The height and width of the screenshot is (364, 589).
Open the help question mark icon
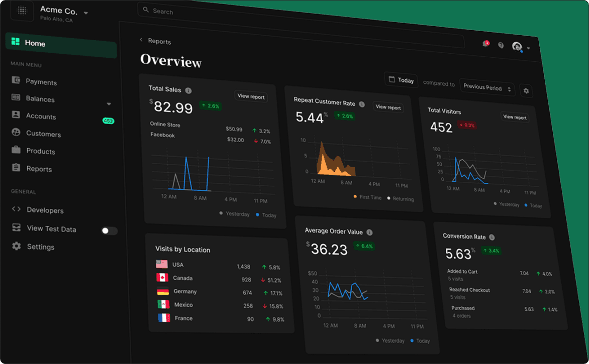click(501, 46)
